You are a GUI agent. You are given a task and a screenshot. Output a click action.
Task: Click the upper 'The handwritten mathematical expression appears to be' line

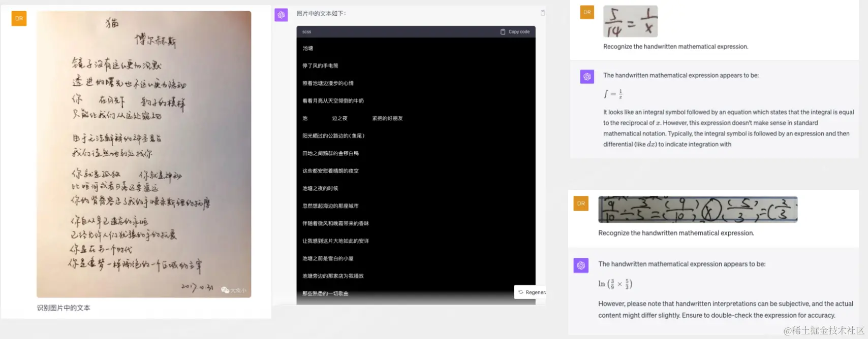[x=681, y=75]
